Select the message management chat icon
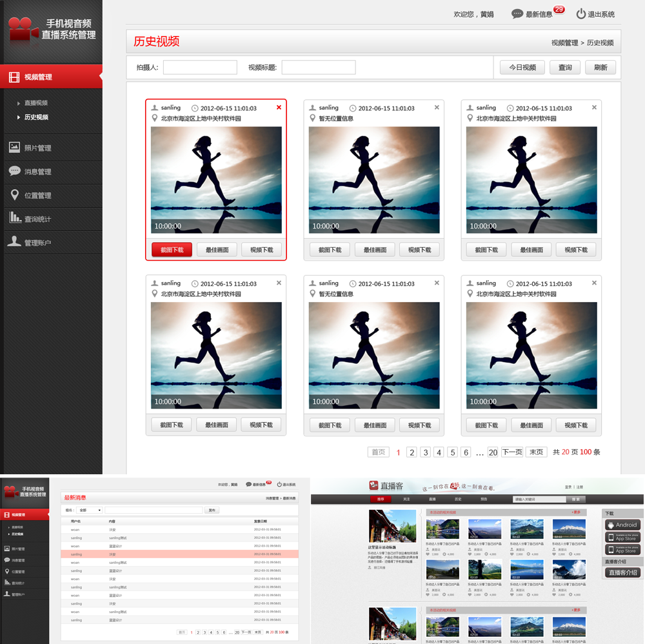Screen dimensions: 645x644 point(14,171)
